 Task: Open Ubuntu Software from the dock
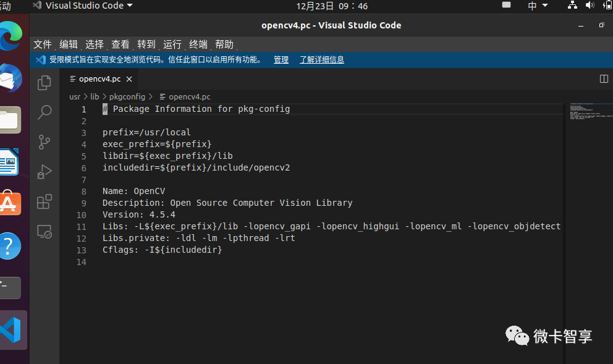click(x=10, y=203)
